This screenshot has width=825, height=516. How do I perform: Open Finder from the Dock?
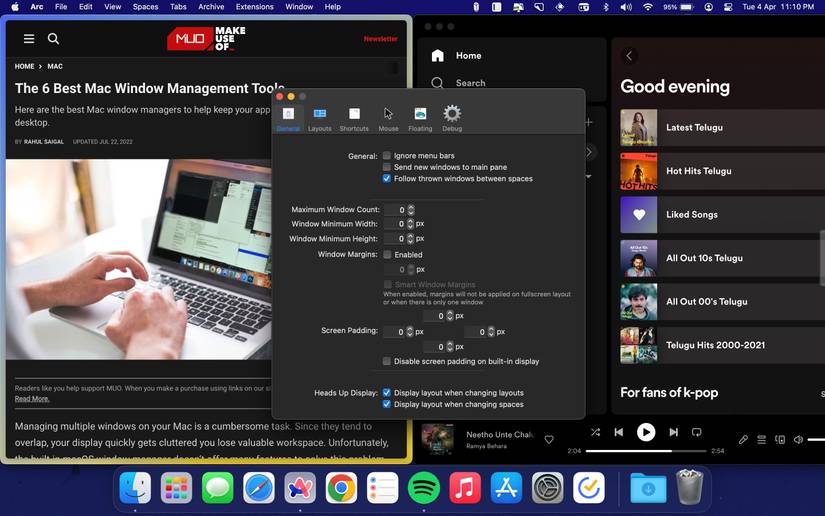pos(135,488)
